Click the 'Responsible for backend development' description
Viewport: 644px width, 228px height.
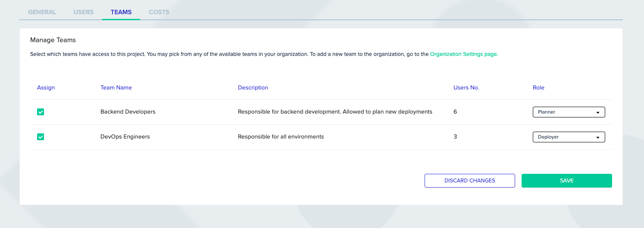point(335,111)
